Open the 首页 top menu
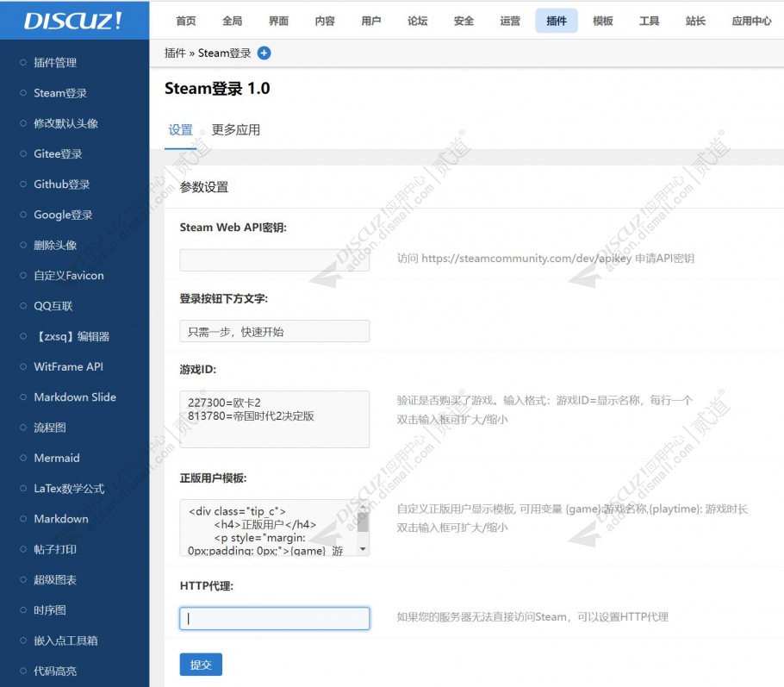Viewport: 784px width, 687px height. tap(186, 21)
